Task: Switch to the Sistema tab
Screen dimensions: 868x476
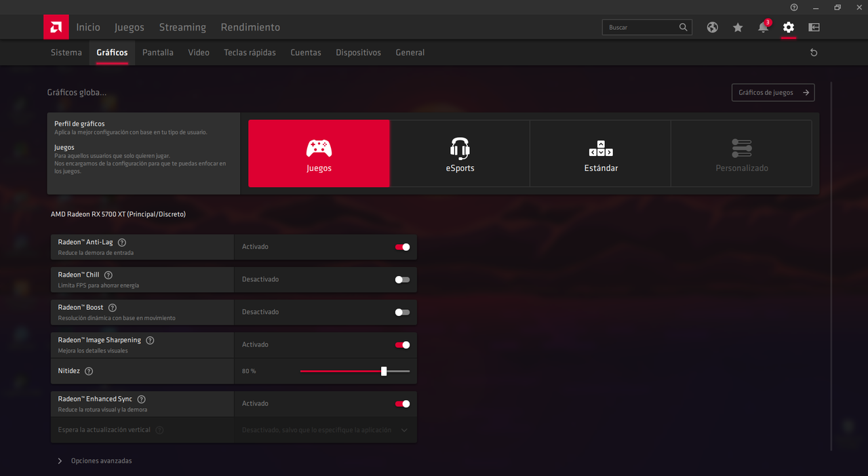Action: (66, 52)
